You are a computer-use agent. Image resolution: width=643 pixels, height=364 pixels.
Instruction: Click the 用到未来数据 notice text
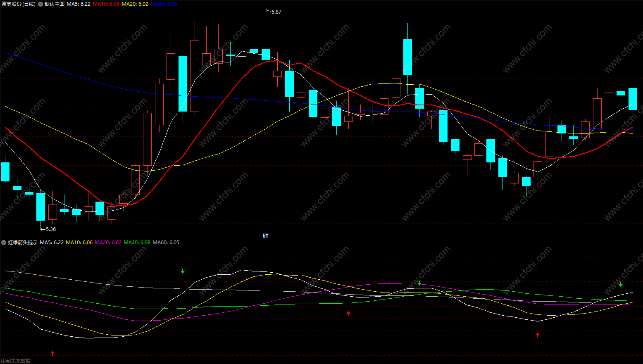pos(16,361)
